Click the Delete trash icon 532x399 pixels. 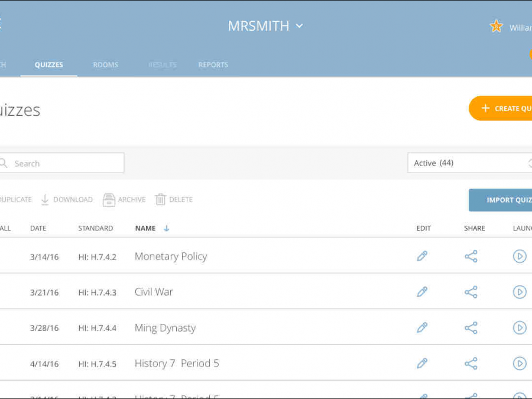pos(161,200)
